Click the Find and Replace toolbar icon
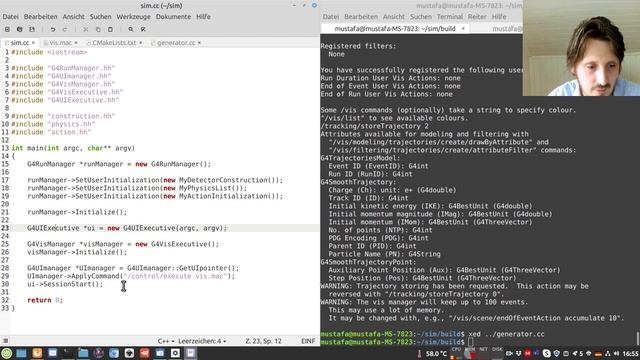Viewport: 640px width, 360px height. (143, 29)
